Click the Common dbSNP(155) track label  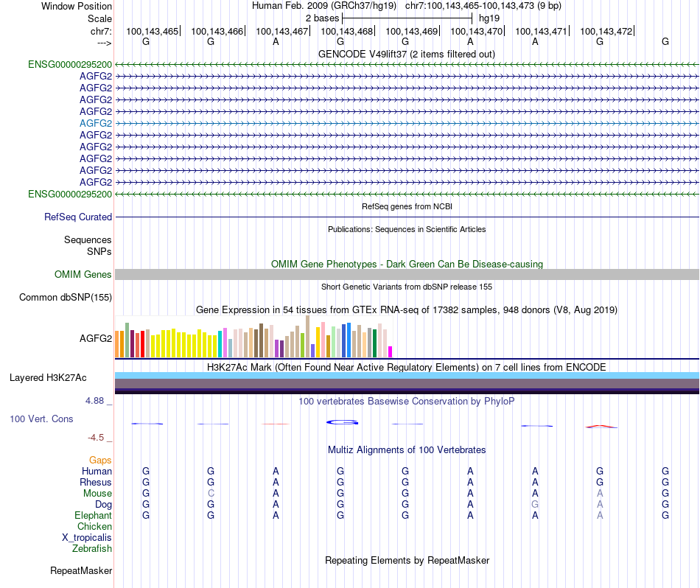coord(66,298)
